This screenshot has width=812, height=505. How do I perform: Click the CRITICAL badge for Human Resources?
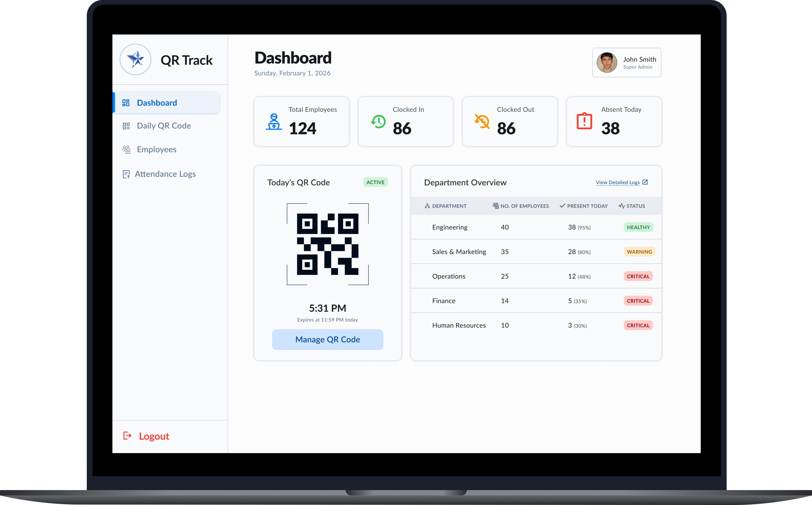(638, 325)
